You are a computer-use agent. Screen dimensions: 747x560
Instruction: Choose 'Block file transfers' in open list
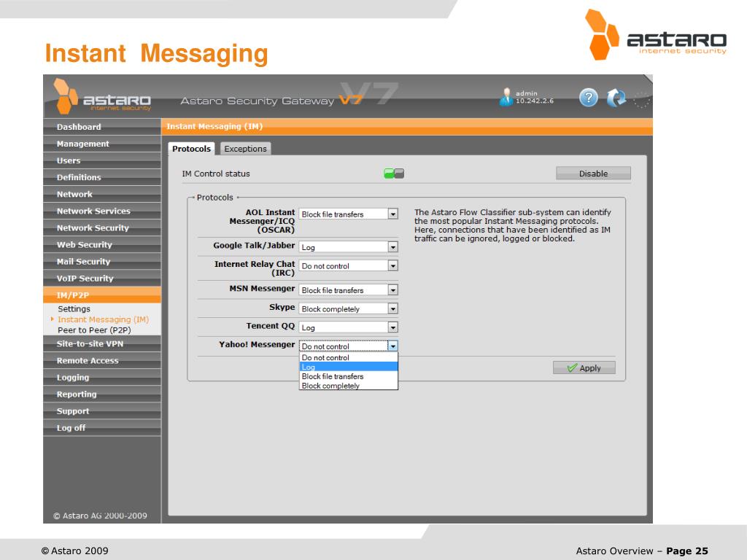pos(348,376)
